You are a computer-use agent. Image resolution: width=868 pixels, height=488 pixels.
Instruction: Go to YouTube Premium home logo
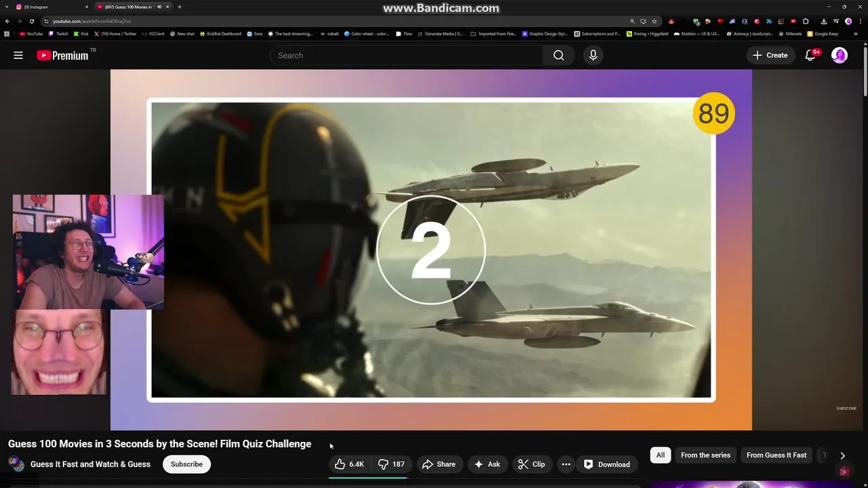(x=63, y=56)
